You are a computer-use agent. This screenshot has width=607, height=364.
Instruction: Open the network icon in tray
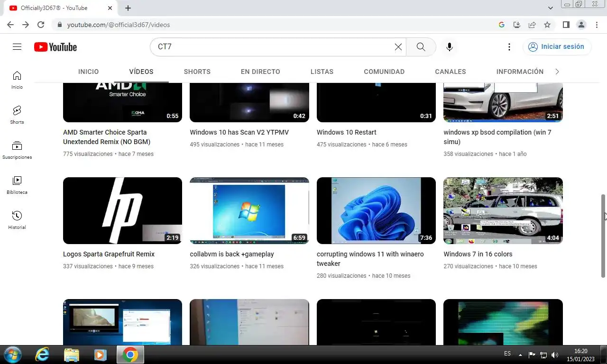pos(543,355)
